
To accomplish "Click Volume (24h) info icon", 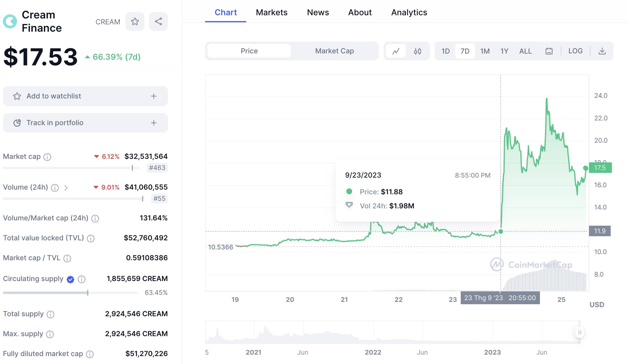I will (x=55, y=188).
